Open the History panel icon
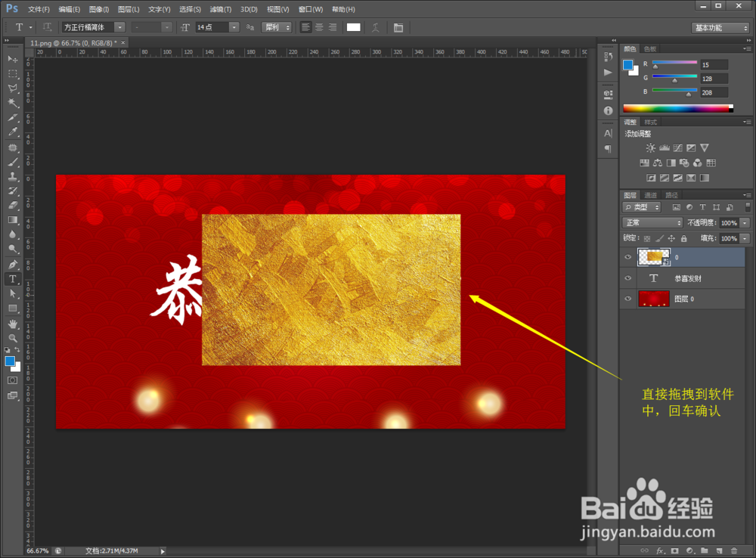The height and width of the screenshot is (558, 756). point(608,57)
